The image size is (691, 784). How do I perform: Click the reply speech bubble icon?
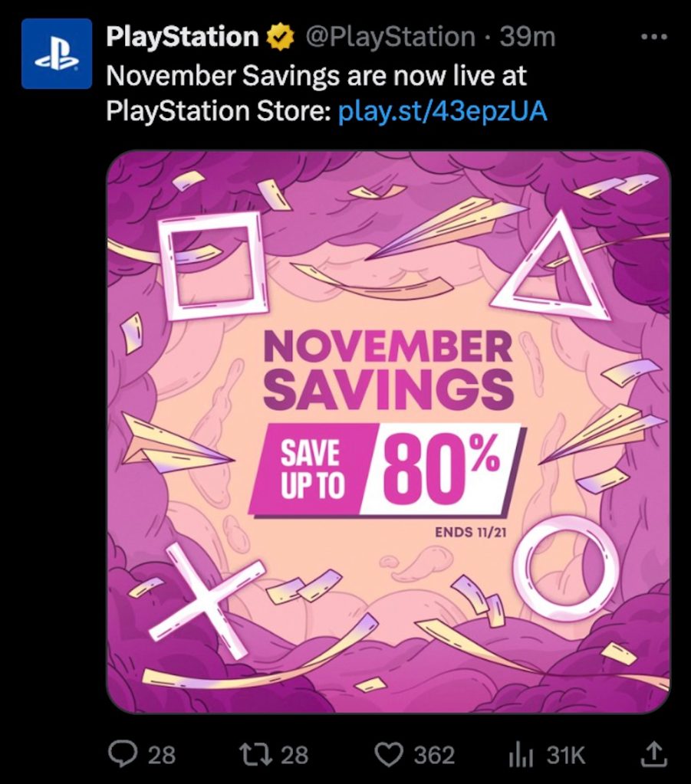pyautogui.click(x=122, y=754)
